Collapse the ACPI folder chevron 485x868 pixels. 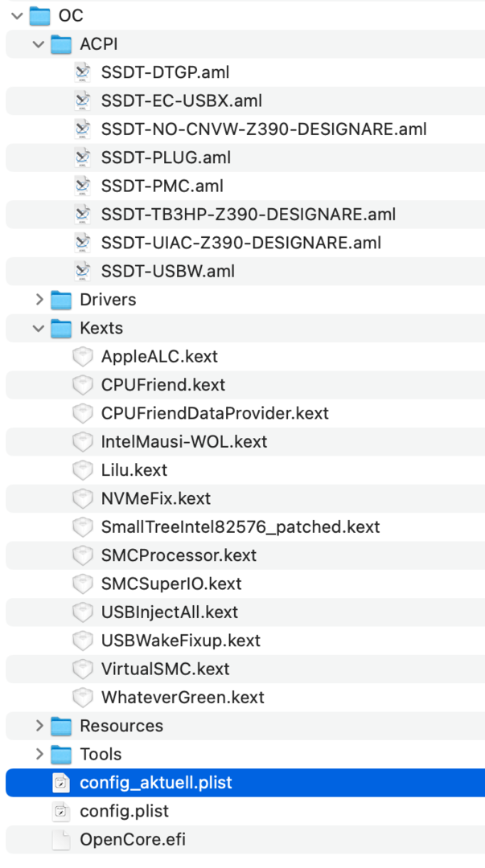pyautogui.click(x=39, y=44)
